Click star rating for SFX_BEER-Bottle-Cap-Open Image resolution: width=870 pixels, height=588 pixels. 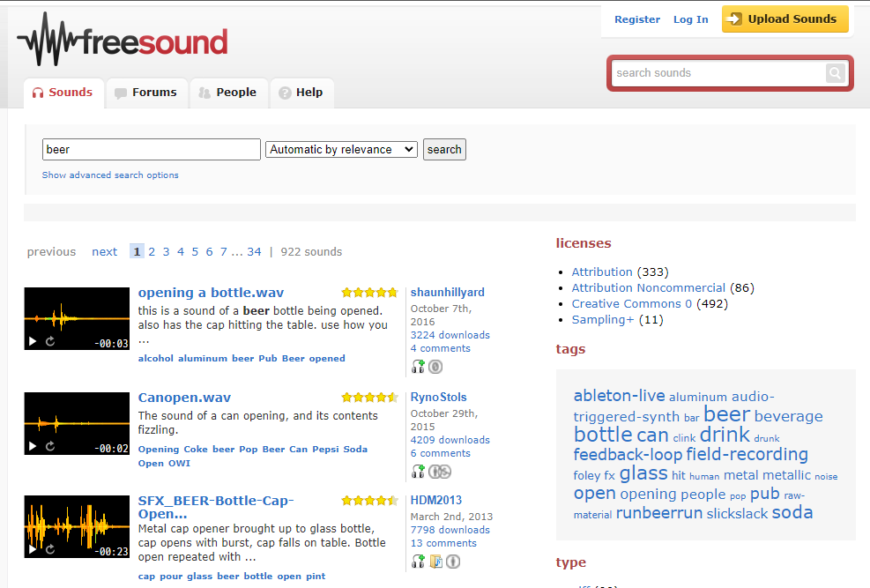[x=369, y=501]
